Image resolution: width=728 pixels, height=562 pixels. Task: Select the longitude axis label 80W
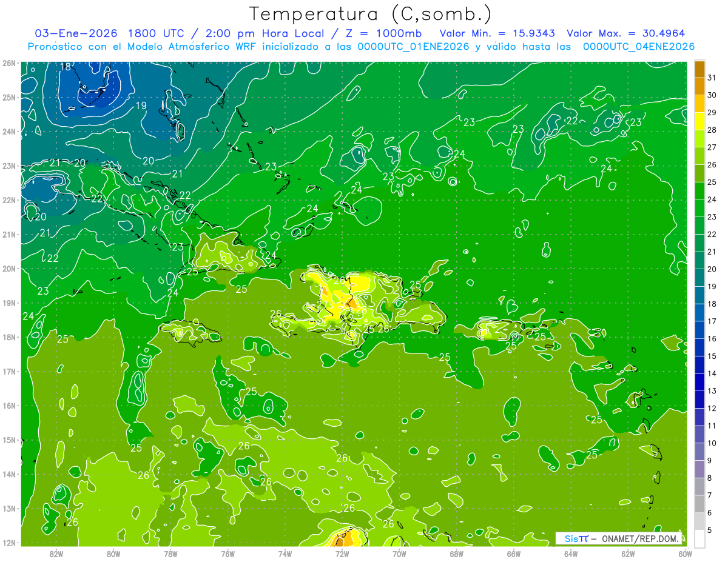[x=113, y=553]
